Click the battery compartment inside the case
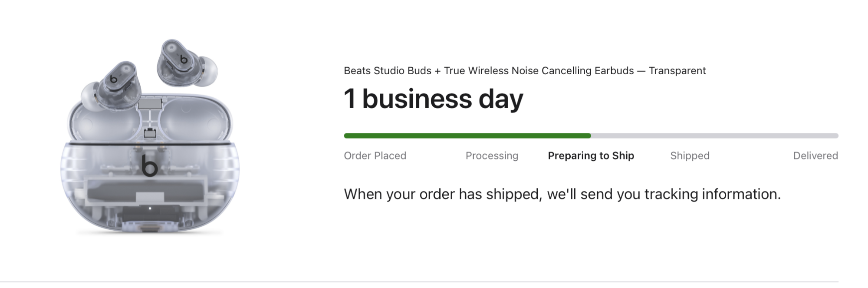Viewport: 868px width, 288px height. pyautogui.click(x=150, y=190)
